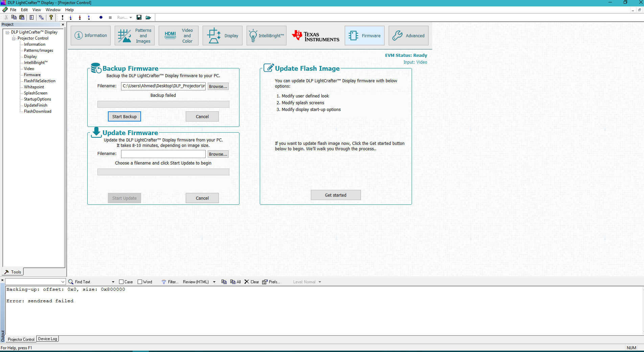Open the Window menu
The image size is (644, 352).
(53, 10)
